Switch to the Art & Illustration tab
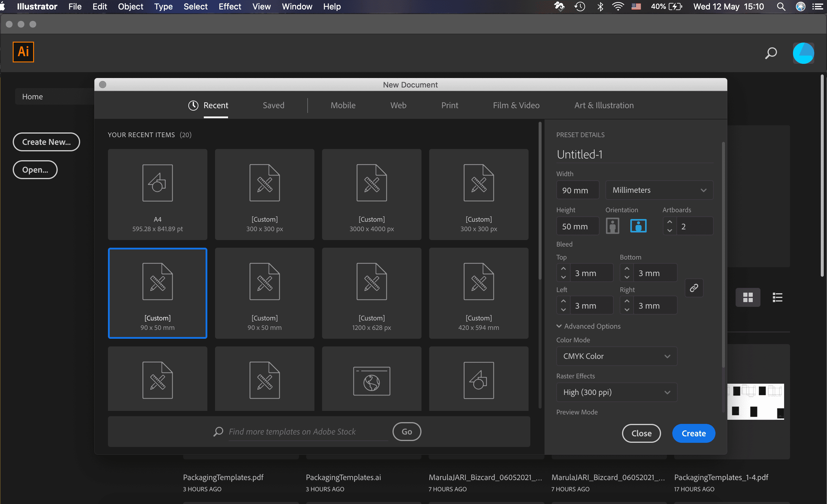Viewport: 827px width, 504px height. point(604,105)
